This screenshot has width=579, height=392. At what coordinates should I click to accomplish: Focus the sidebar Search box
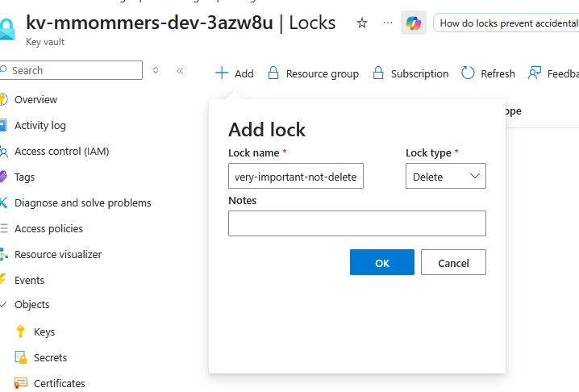coord(71,70)
